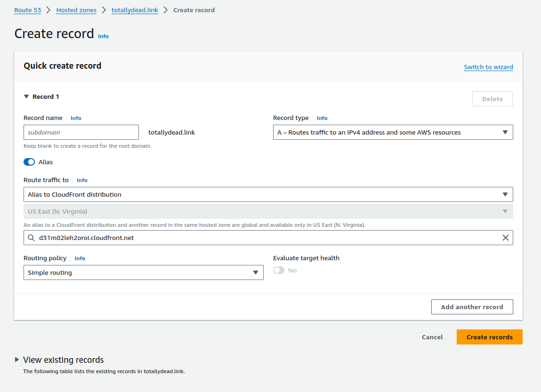Click the Create records button

(x=489, y=337)
